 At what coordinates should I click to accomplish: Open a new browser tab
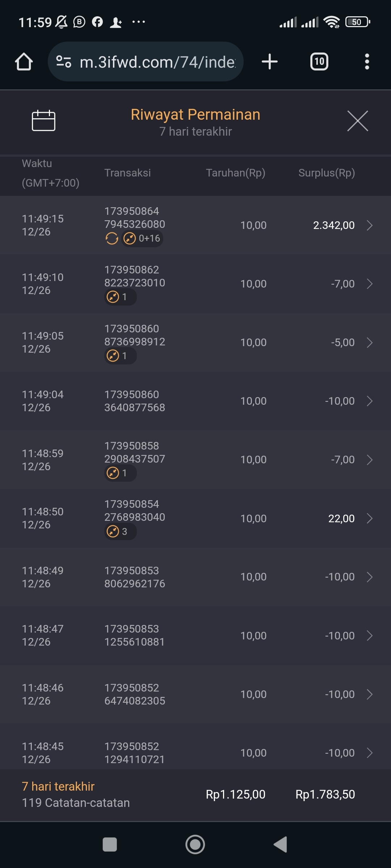270,61
